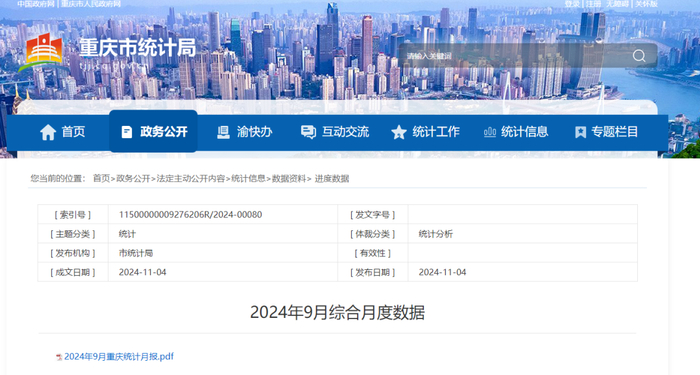Click 中国政府网 link in top bar
Viewport: 700px width, 375px height.
point(36,4)
